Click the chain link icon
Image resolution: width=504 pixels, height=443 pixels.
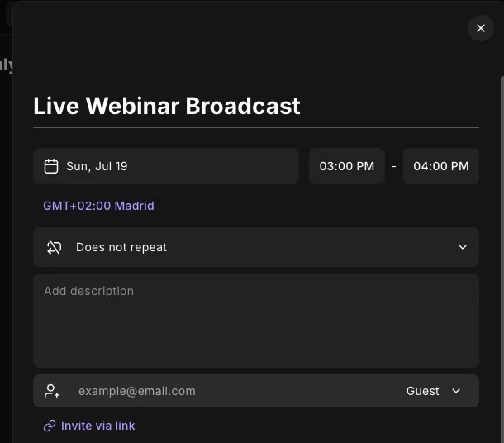(x=50, y=426)
